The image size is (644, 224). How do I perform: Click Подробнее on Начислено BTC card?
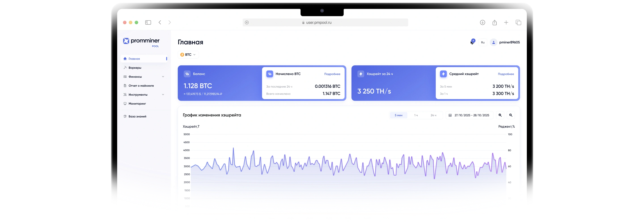click(332, 74)
